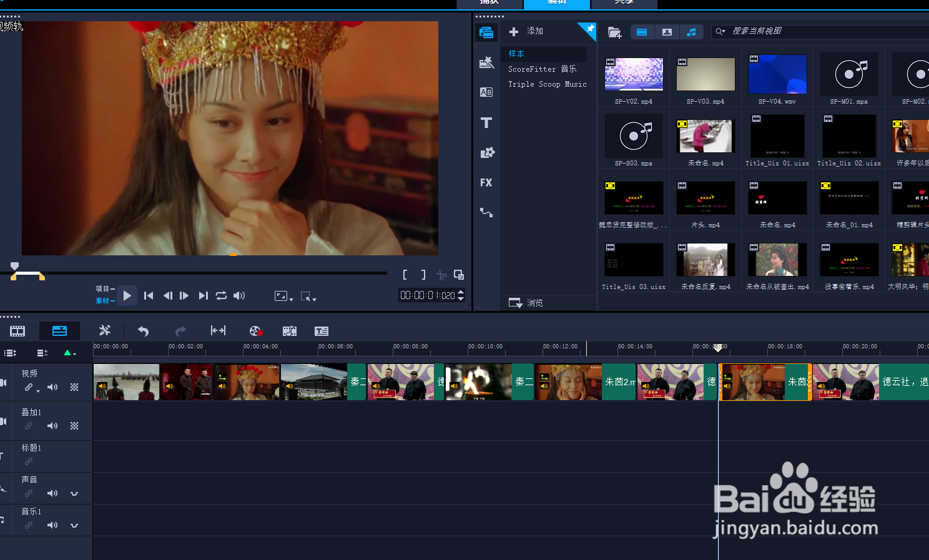Redo the last undone action
This screenshot has width=929, height=560.
click(x=180, y=331)
